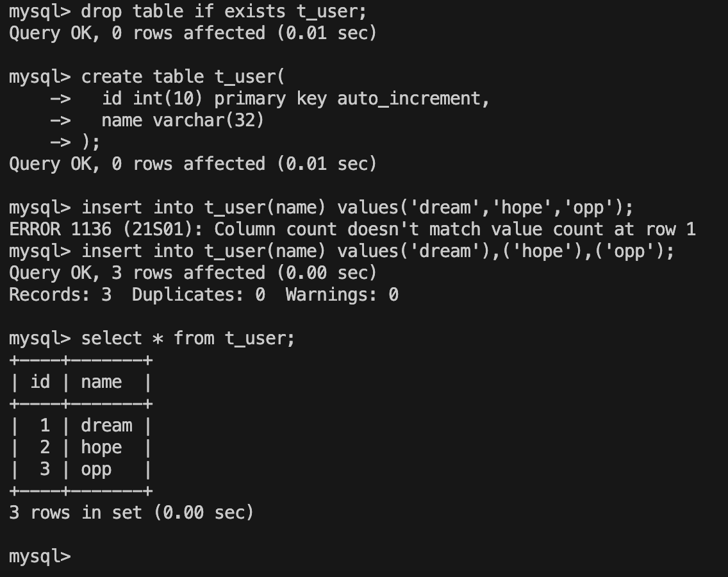Click the 'drop table if exists t_user;' command
728x577 pixels.
coord(224,11)
